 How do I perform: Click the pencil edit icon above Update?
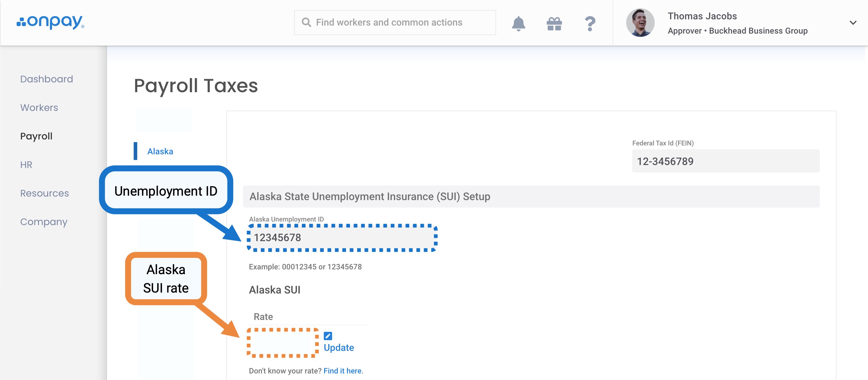[328, 336]
